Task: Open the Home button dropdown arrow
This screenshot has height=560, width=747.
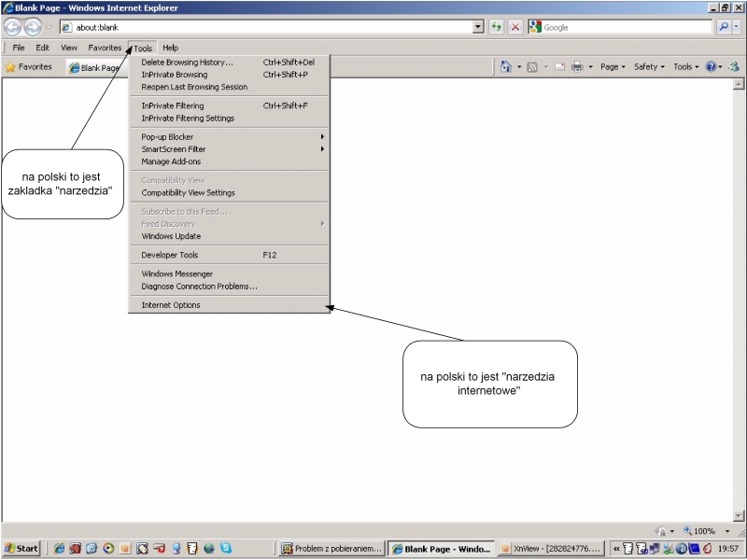Action: [x=519, y=67]
